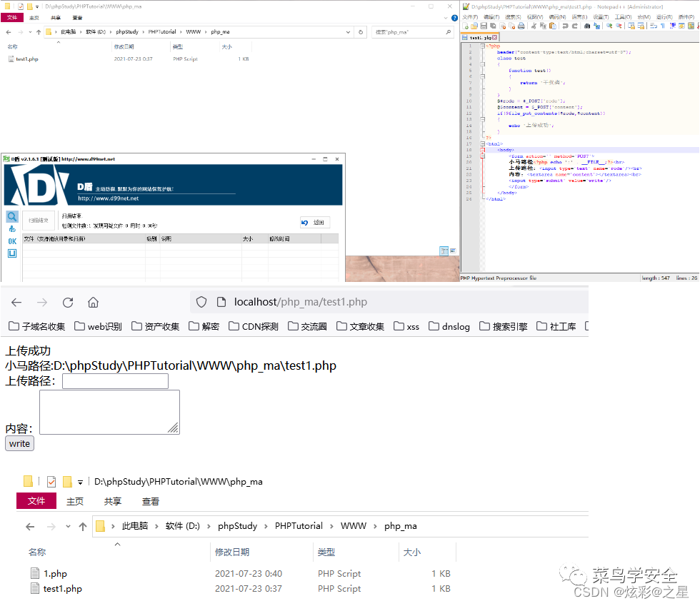Click Open file icon in Notepad++ toolbar
The width and height of the screenshot is (700, 606).
(x=474, y=26)
